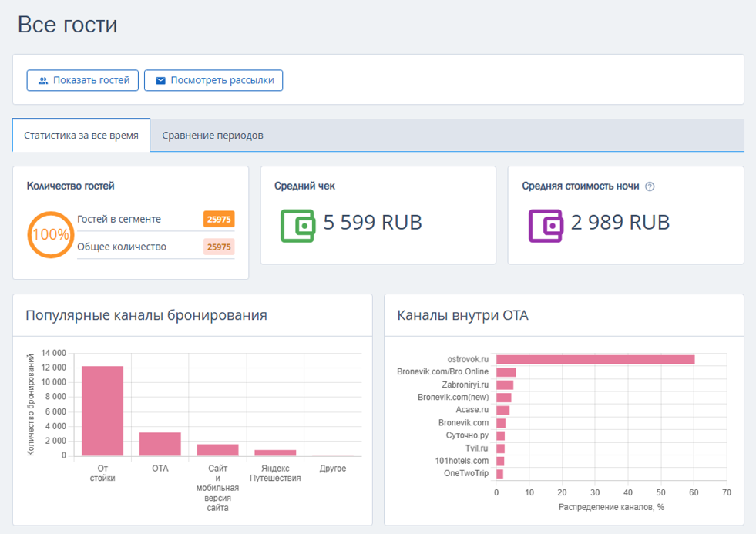The height and width of the screenshot is (534, 756).
Task: Open the Посмотреть рассылки button
Action: tap(213, 80)
